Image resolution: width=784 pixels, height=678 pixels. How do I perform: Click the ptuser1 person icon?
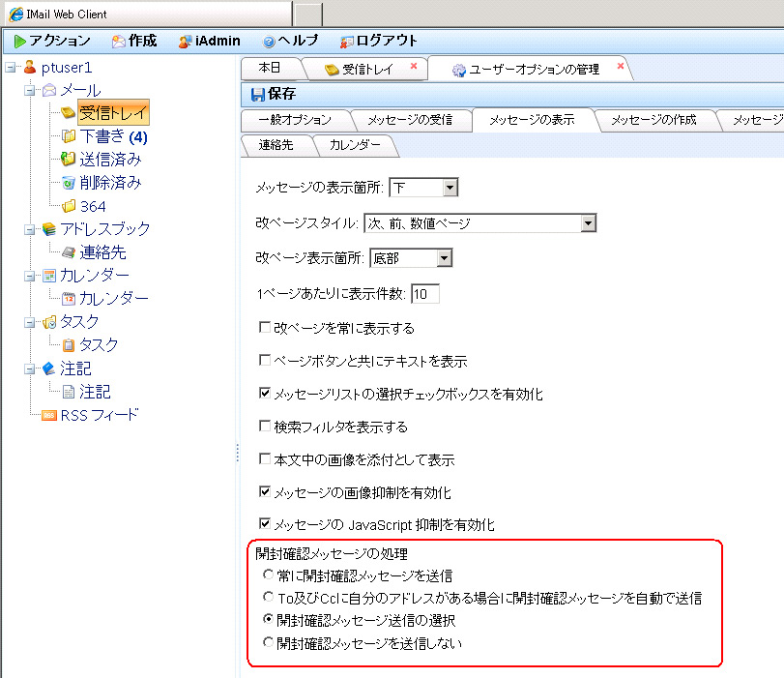pos(30,67)
